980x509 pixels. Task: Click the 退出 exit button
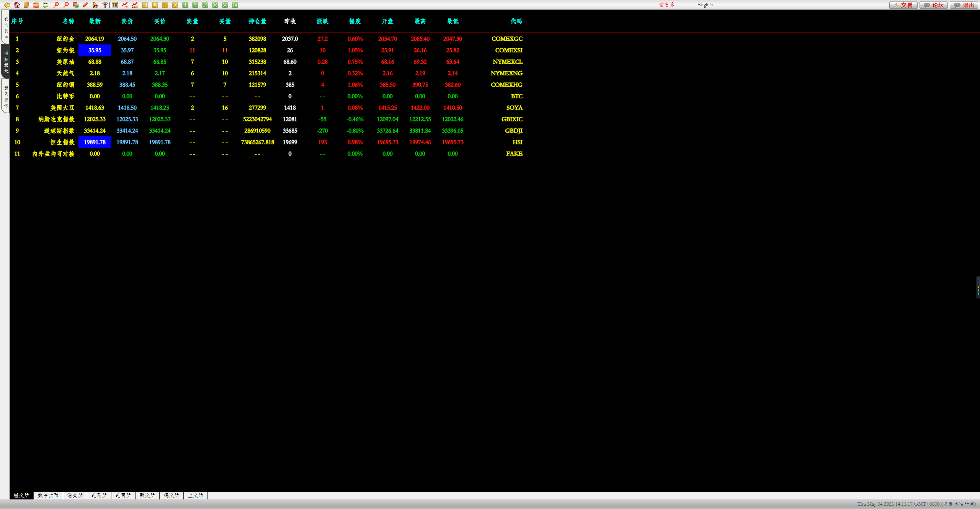(964, 5)
